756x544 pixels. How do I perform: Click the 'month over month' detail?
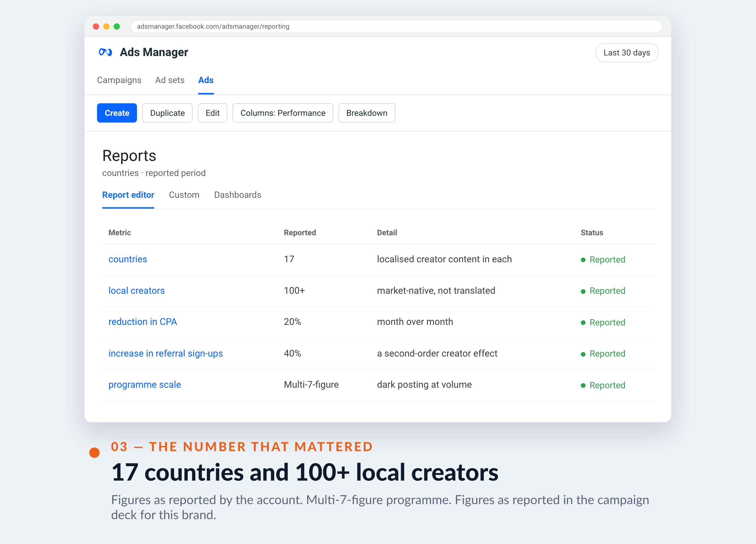[415, 322]
